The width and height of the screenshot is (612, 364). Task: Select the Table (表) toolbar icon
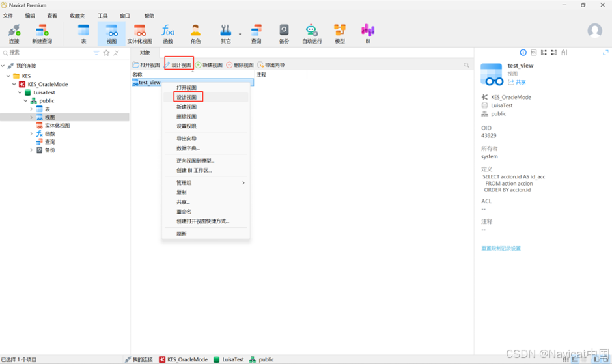[83, 34]
